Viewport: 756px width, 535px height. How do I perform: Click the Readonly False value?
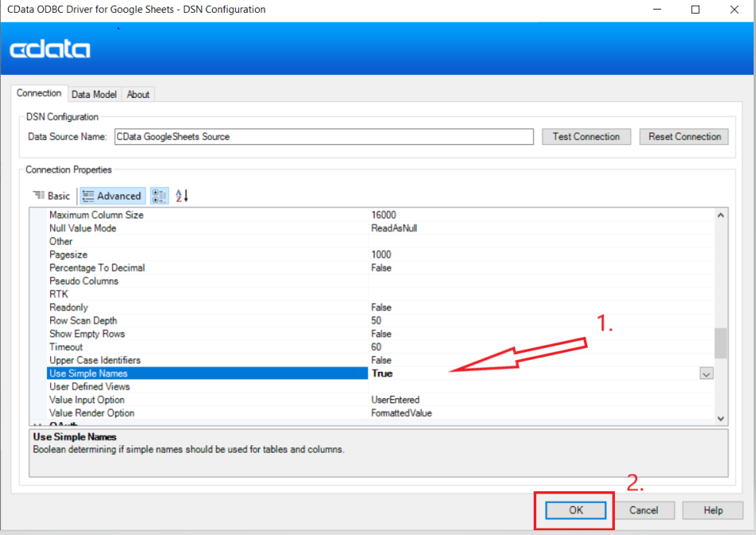tap(382, 307)
